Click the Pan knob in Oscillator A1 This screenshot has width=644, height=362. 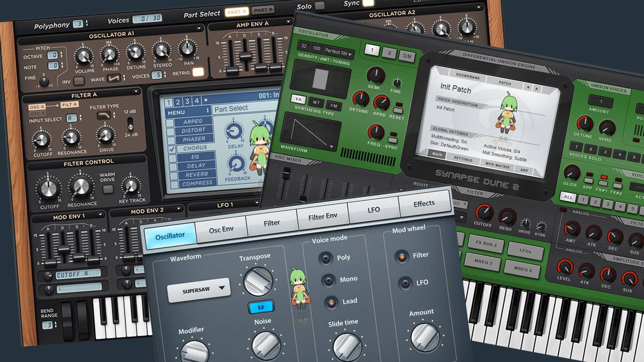coord(187,49)
